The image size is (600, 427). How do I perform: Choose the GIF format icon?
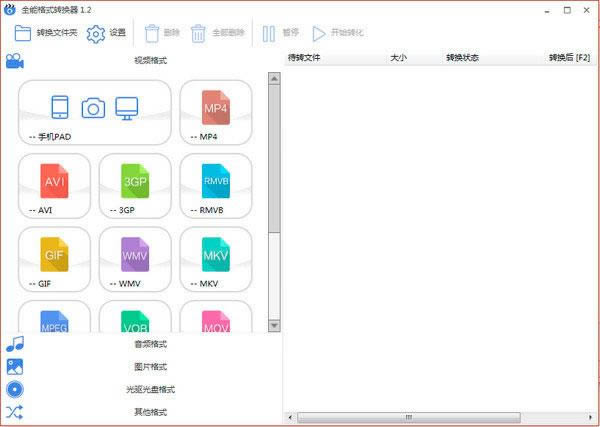pyautogui.click(x=54, y=257)
